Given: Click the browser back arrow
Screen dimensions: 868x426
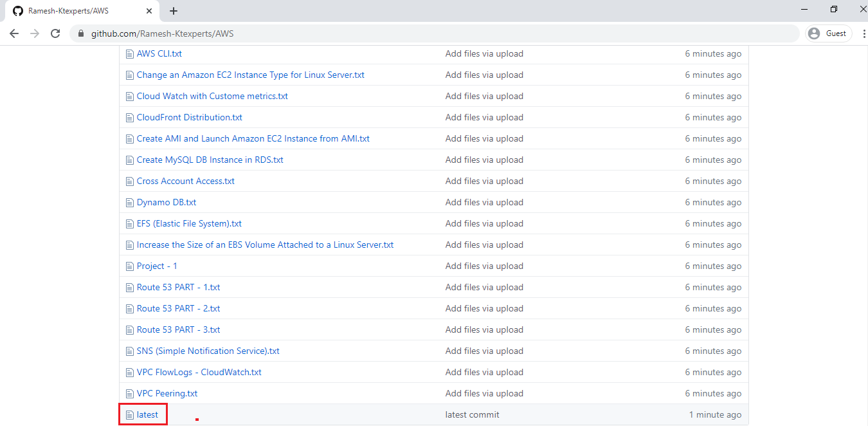Looking at the screenshot, I should pyautogui.click(x=14, y=33).
